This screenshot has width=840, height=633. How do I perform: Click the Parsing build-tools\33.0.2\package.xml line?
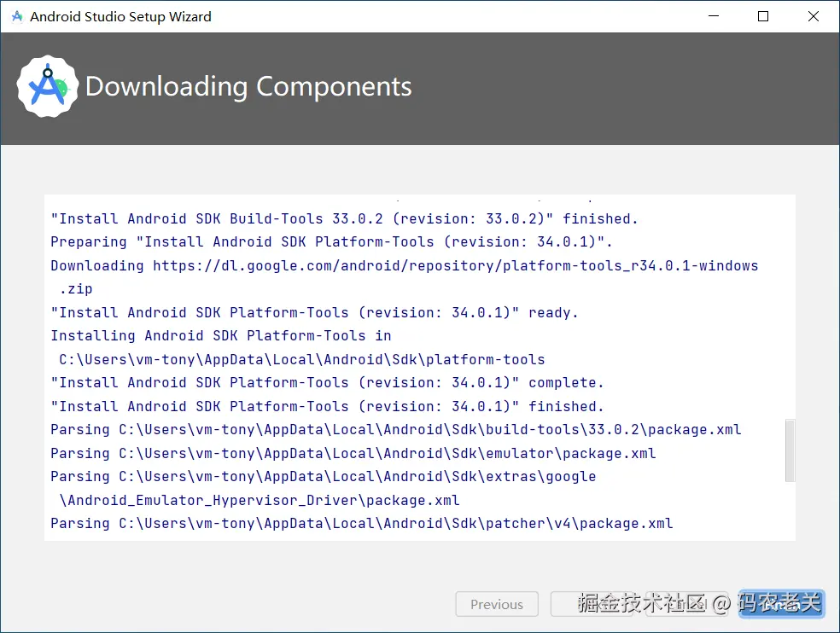coord(396,429)
